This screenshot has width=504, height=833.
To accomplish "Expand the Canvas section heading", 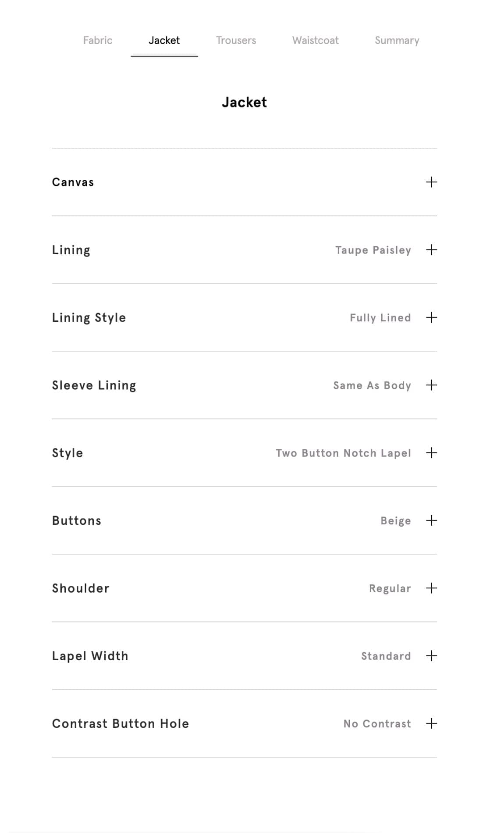I will click(x=73, y=182).
